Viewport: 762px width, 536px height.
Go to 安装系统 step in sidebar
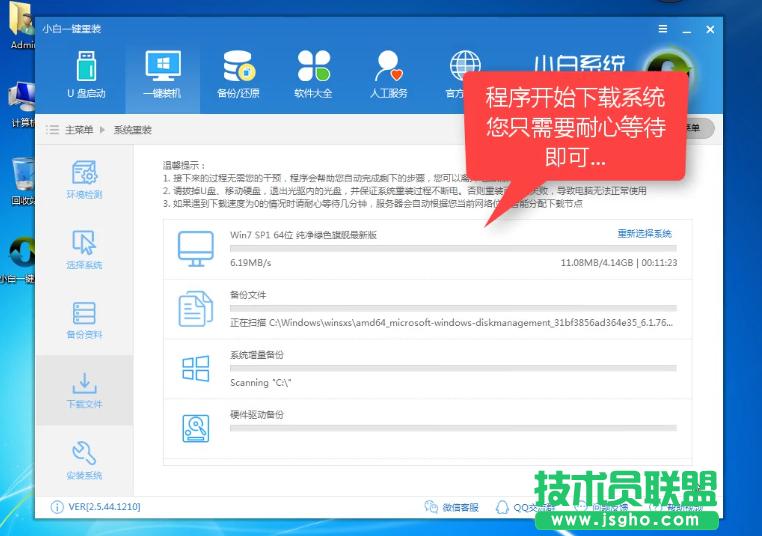pos(84,460)
